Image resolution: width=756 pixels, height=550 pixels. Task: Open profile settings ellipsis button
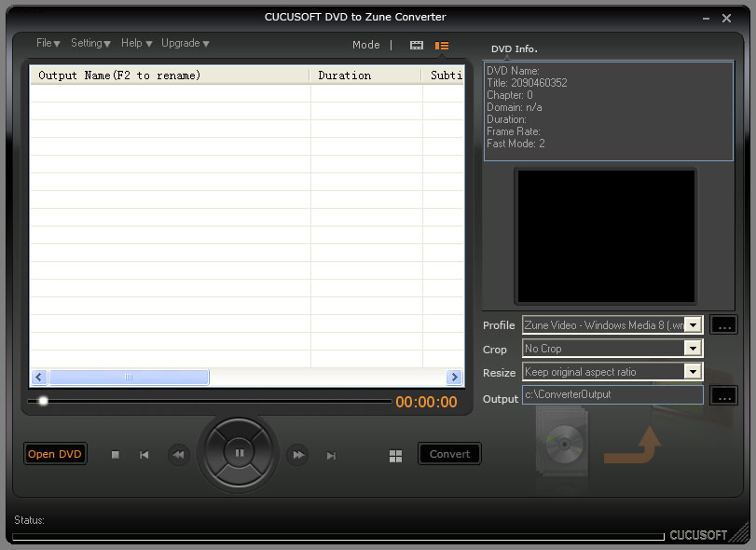click(x=724, y=325)
